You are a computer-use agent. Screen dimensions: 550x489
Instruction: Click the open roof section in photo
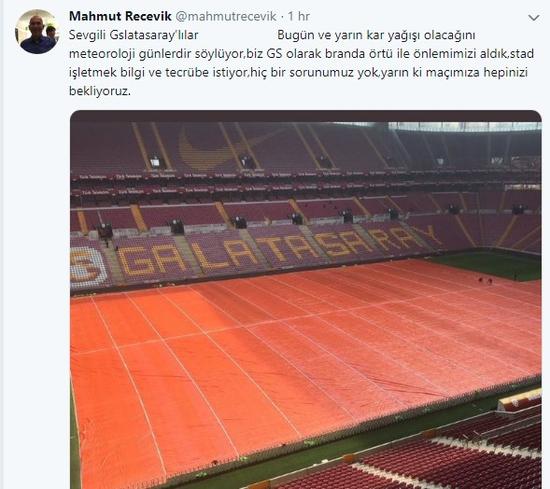(463, 127)
